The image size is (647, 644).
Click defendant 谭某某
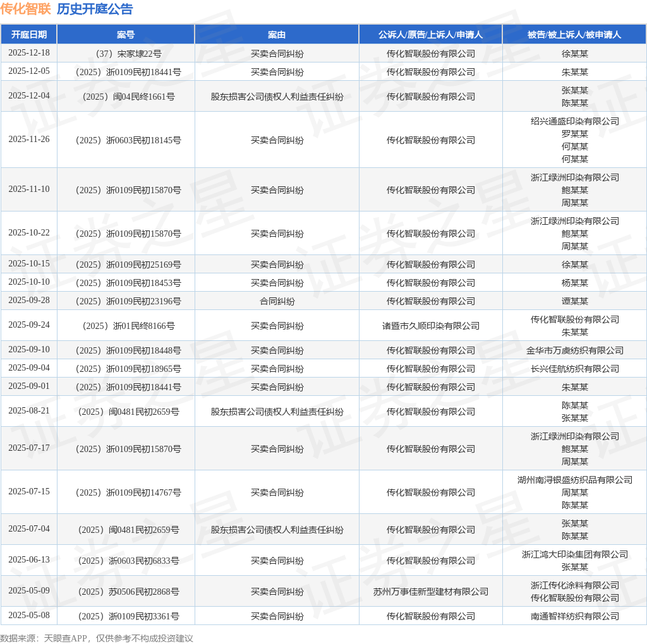click(x=575, y=301)
